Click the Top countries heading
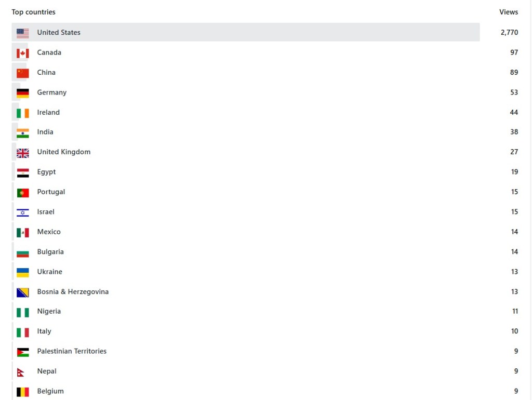 [x=33, y=12]
